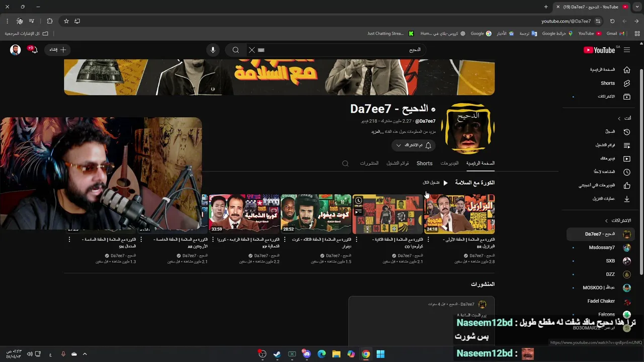The height and width of the screenshot is (362, 644).
Task: Open the Côte d'Ivoire episode thumbnail 28:52
Action: pos(316,214)
